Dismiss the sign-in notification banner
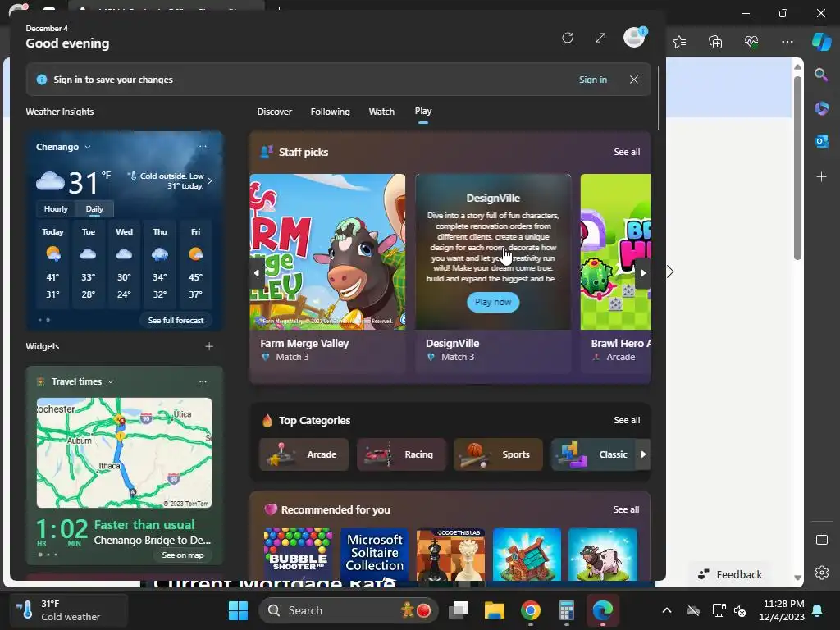840x630 pixels. 634,80
